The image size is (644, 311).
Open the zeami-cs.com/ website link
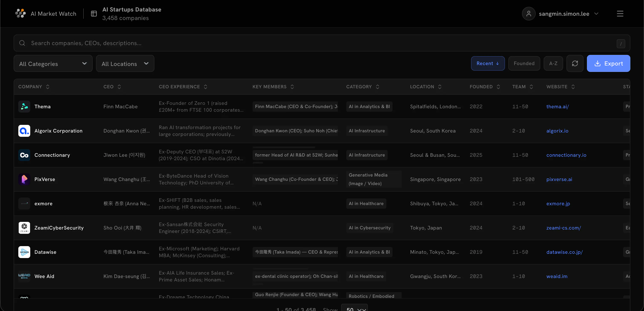(x=563, y=228)
